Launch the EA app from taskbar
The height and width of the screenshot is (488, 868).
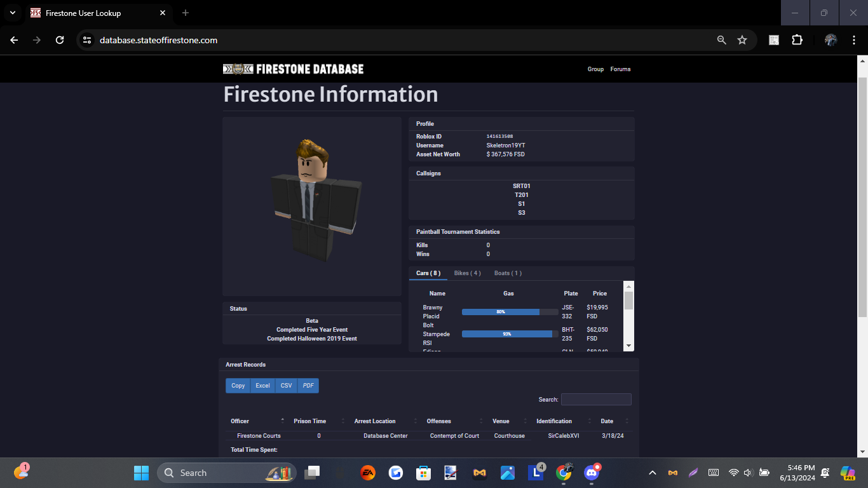(x=368, y=473)
